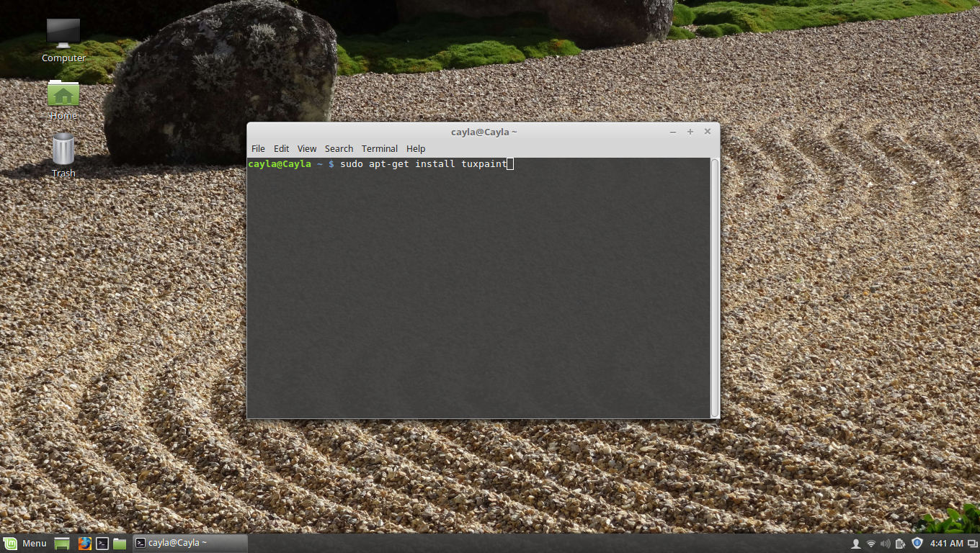This screenshot has height=553, width=980.
Task: Click the Terminal vertical scrollbar
Action: 715,288
